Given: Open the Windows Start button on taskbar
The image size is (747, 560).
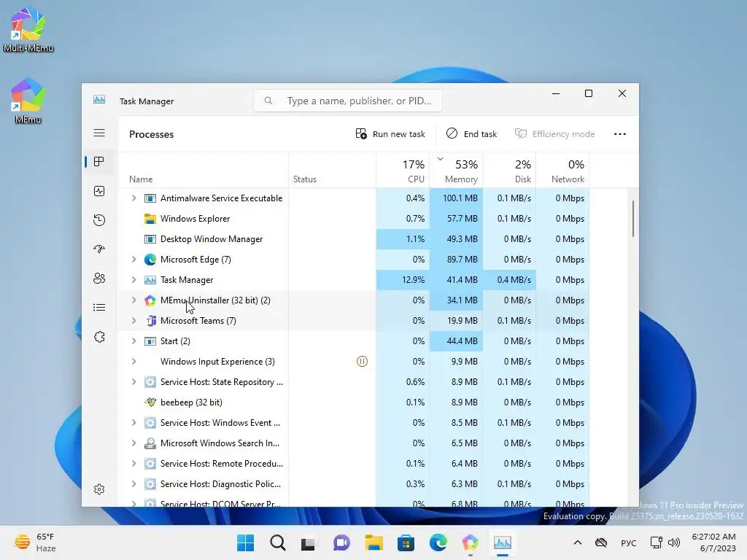Looking at the screenshot, I should tap(245, 542).
